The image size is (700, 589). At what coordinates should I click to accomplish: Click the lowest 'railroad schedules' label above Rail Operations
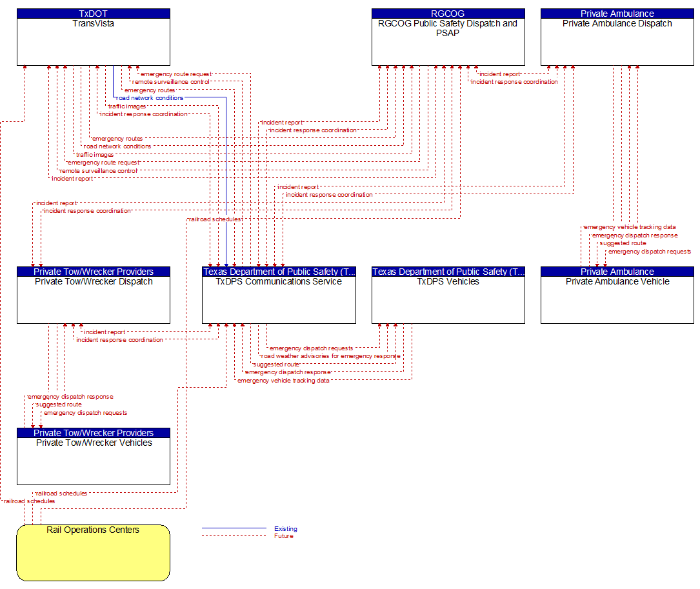(30, 501)
